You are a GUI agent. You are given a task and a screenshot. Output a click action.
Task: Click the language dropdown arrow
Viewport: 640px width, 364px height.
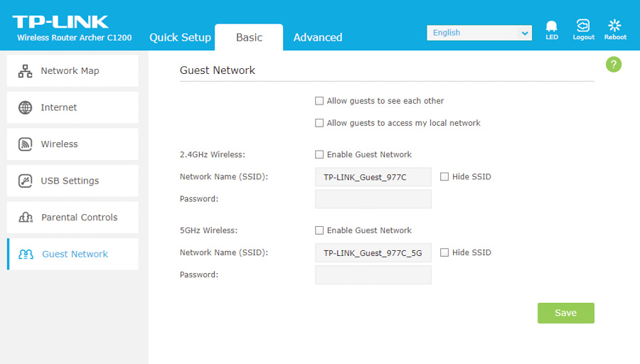coord(525,33)
